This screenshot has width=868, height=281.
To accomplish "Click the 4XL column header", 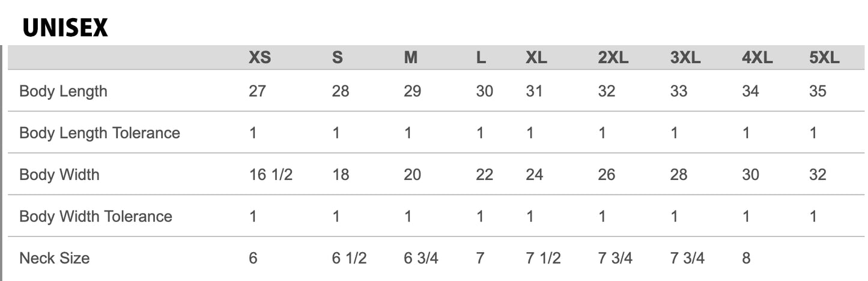I will [757, 58].
